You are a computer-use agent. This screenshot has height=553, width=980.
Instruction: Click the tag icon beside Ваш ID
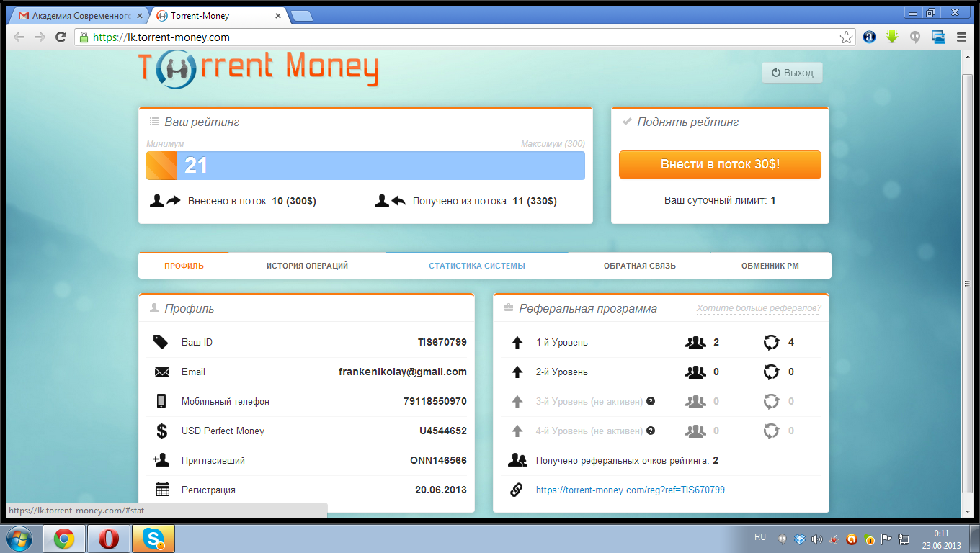tap(161, 342)
